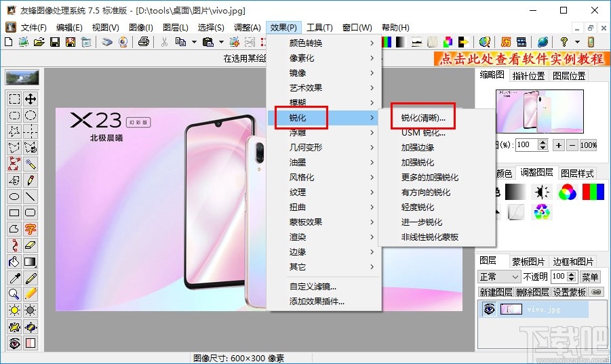Open the help dropdown arrow in toolbar
Viewport: 611px width, 364px height.
click(x=577, y=41)
